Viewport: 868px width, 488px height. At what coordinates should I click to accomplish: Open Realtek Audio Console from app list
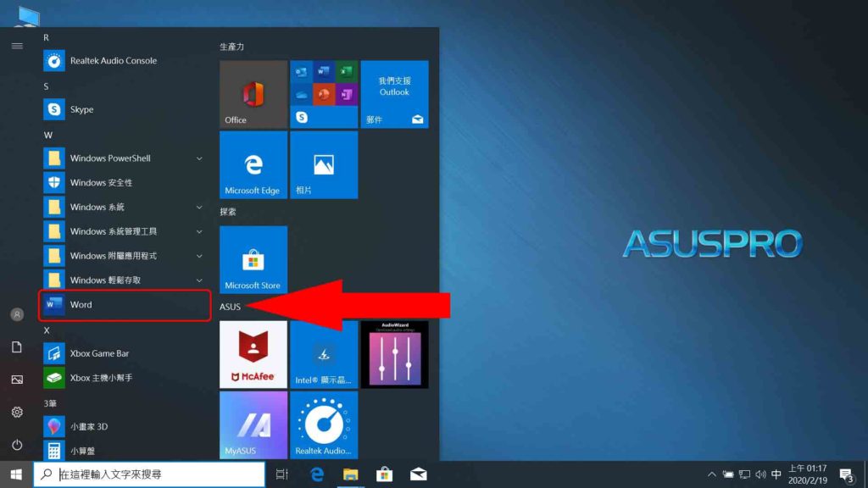pos(124,61)
